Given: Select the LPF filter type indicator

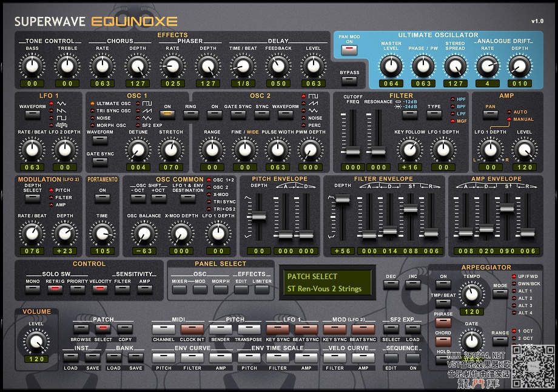Looking at the screenshot, I should pyautogui.click(x=453, y=114).
